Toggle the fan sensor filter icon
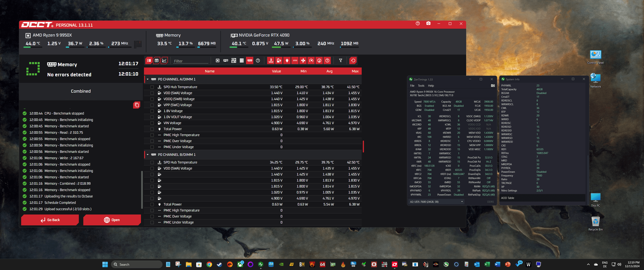 [x=303, y=61]
